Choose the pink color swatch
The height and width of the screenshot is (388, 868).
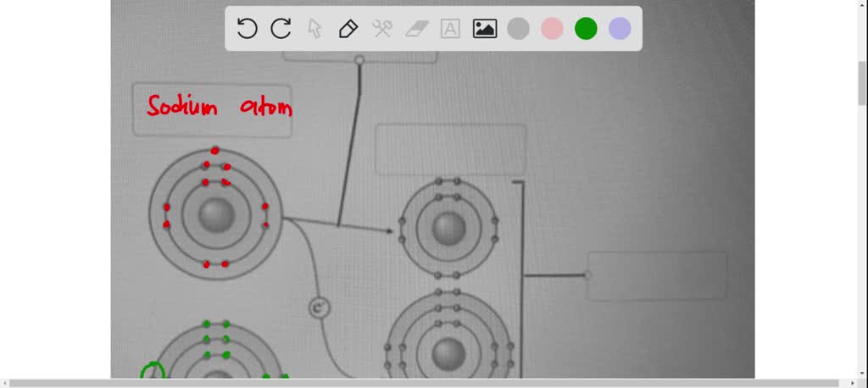(552, 28)
